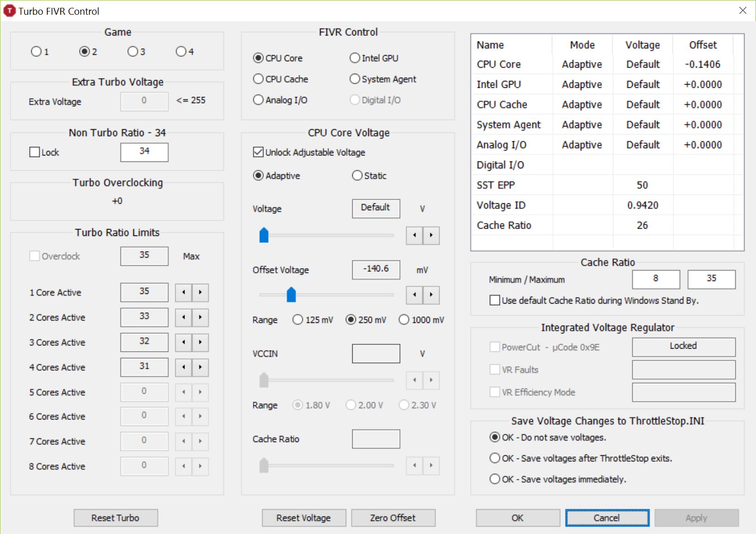Click the 4 Cores Active value field
Image resolution: width=756 pixels, height=534 pixels.
click(x=144, y=367)
